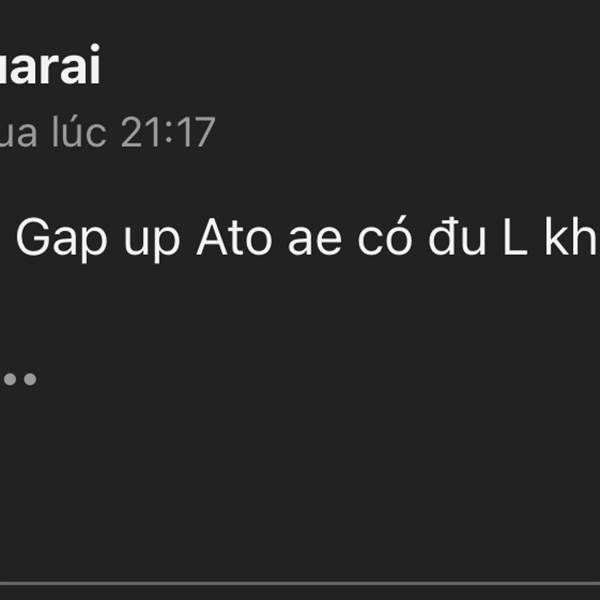Click the partial "ua" text before "lúc"
The height and width of the screenshot is (600, 600).
18,135
